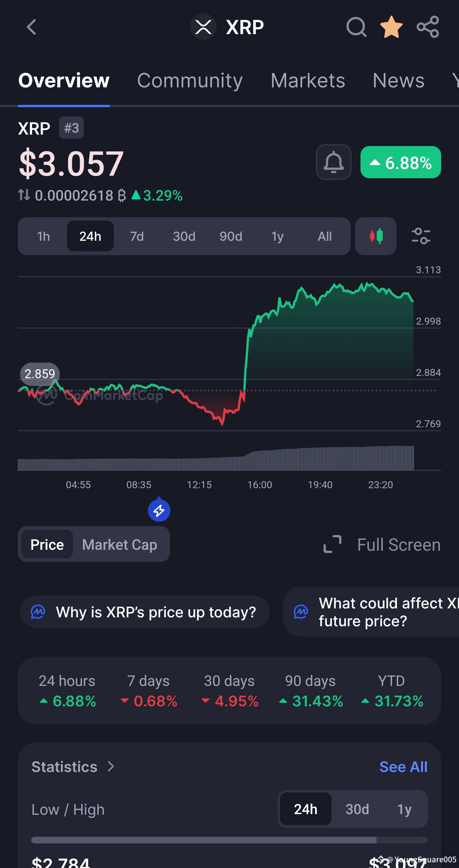Select the 30d chart range
The height and width of the screenshot is (868, 459).
[x=184, y=236]
